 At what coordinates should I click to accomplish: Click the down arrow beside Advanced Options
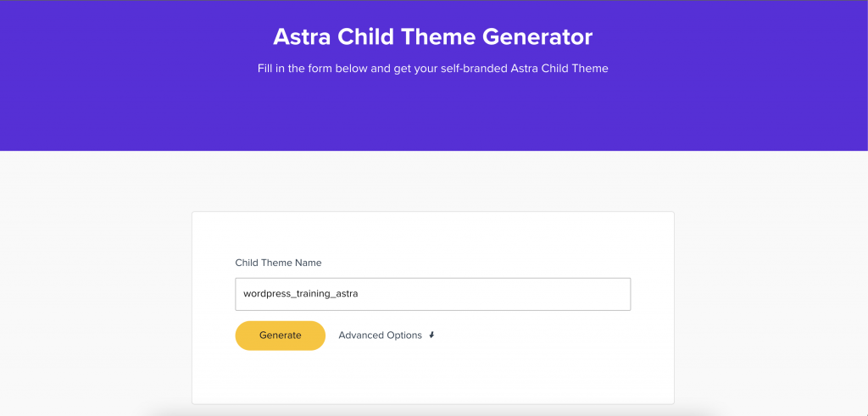tap(431, 335)
